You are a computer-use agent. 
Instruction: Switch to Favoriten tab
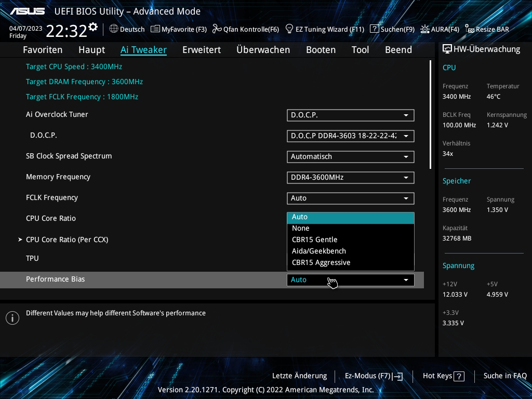tap(43, 50)
